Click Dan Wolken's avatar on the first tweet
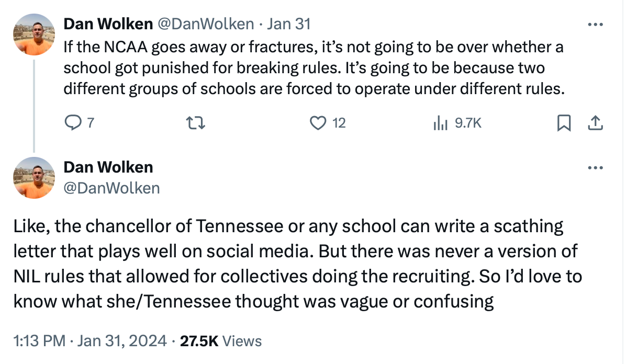This screenshot has width=626, height=364. 33,35
